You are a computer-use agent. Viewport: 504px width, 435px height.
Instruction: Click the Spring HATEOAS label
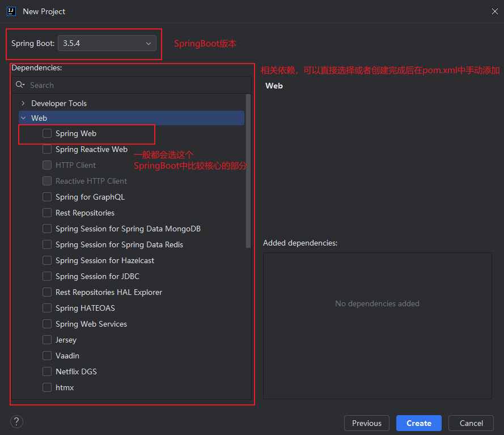pyautogui.click(x=85, y=308)
